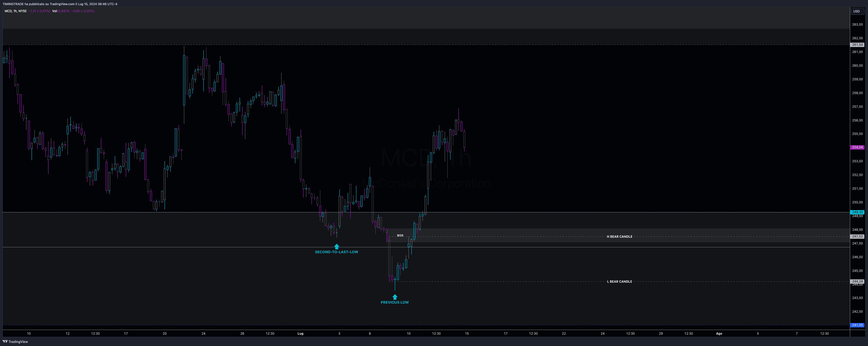Screen dimensions: 868x346
Task: Click the 247,52 price line label
Action: pos(857,237)
